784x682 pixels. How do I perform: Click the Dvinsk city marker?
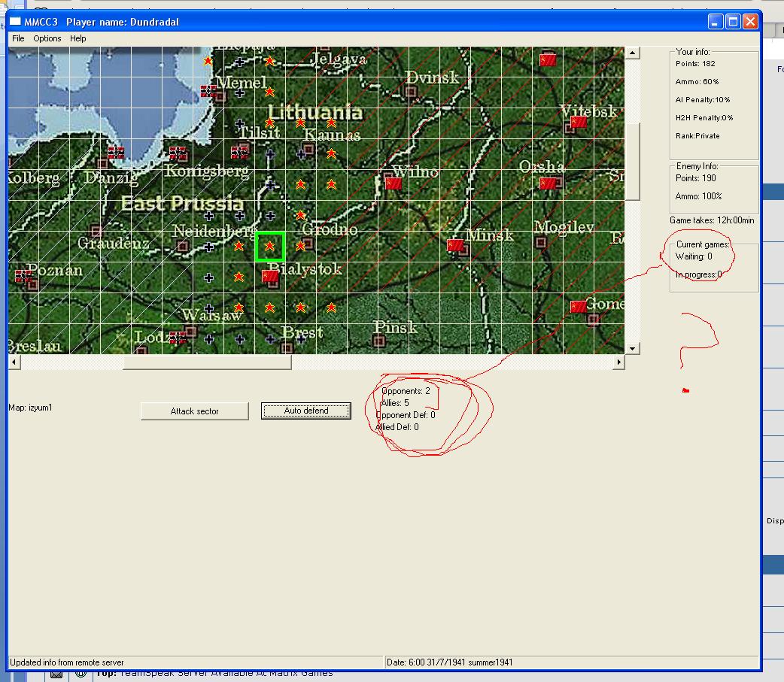pos(412,92)
